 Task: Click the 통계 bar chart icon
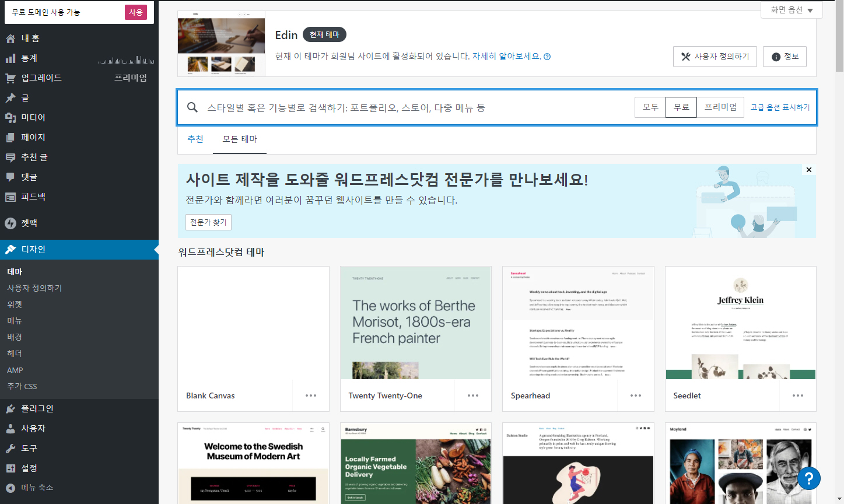click(10, 58)
